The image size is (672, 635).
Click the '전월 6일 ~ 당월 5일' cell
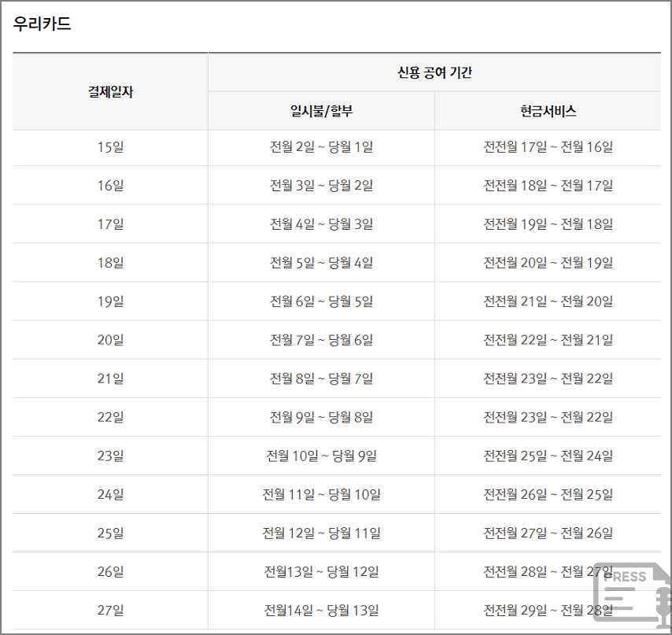321,301
